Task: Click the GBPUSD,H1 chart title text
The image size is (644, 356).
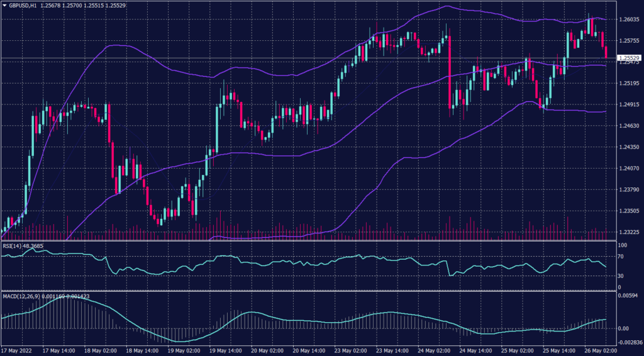Action: 23,6
